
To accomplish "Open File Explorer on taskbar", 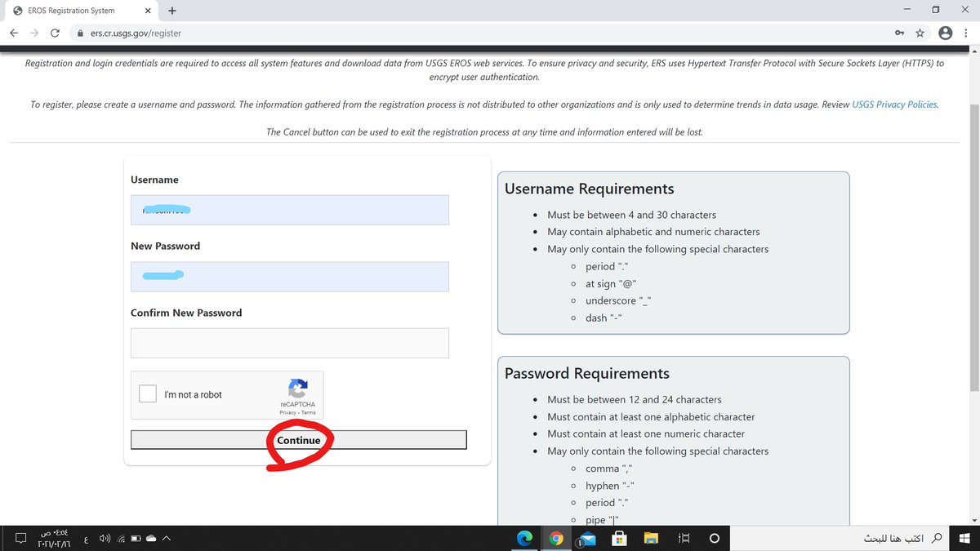I will (x=651, y=539).
